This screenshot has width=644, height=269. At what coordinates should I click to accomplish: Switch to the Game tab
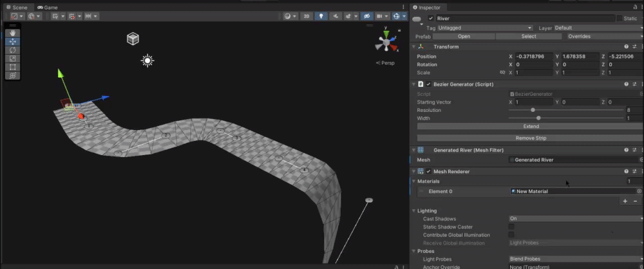[x=48, y=7]
